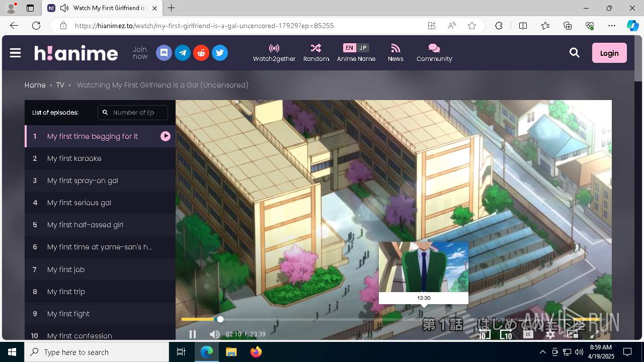This screenshot has width=644, height=362.
Task: Switch anime name to EN
Action: (349, 48)
